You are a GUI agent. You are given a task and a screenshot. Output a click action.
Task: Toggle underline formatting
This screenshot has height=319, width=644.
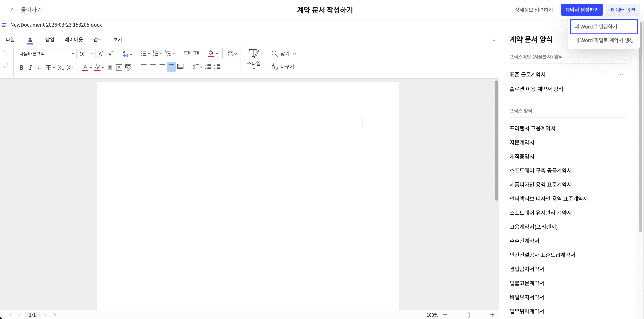coord(39,67)
